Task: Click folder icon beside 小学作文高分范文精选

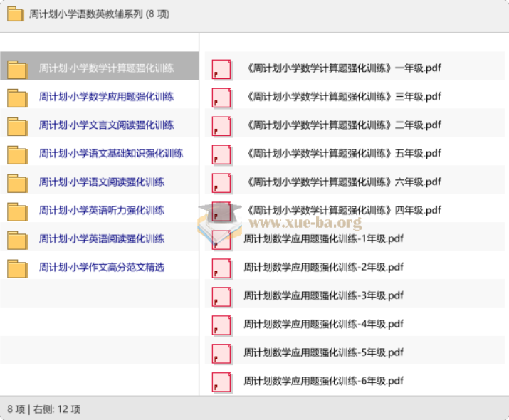Action: click(x=17, y=268)
